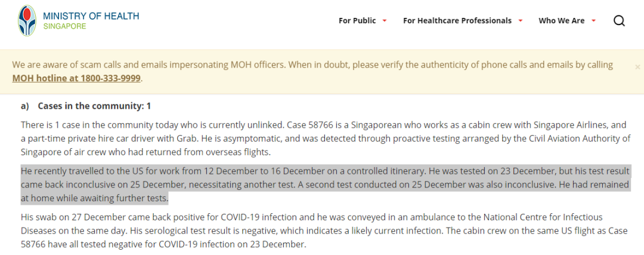Open the For Public menu
Image resolution: width=644 pixels, height=255 pixels.
(357, 21)
